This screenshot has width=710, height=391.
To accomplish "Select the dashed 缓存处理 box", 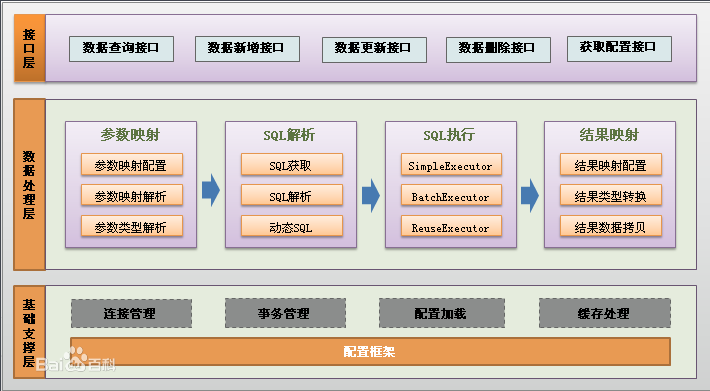I will click(604, 313).
